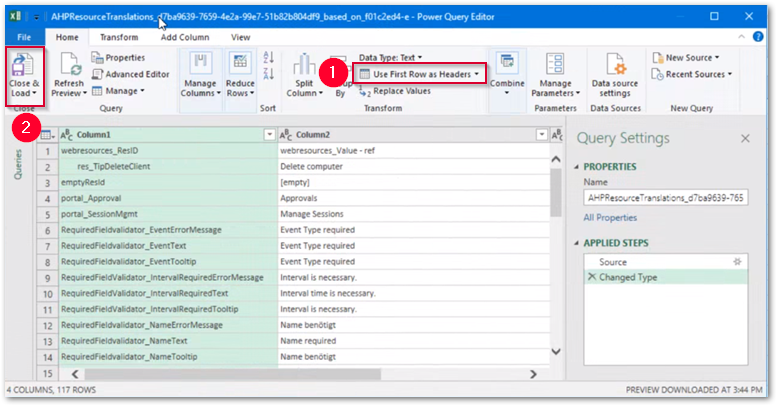Open Data source settings
The height and width of the screenshot is (406, 777).
[x=615, y=75]
